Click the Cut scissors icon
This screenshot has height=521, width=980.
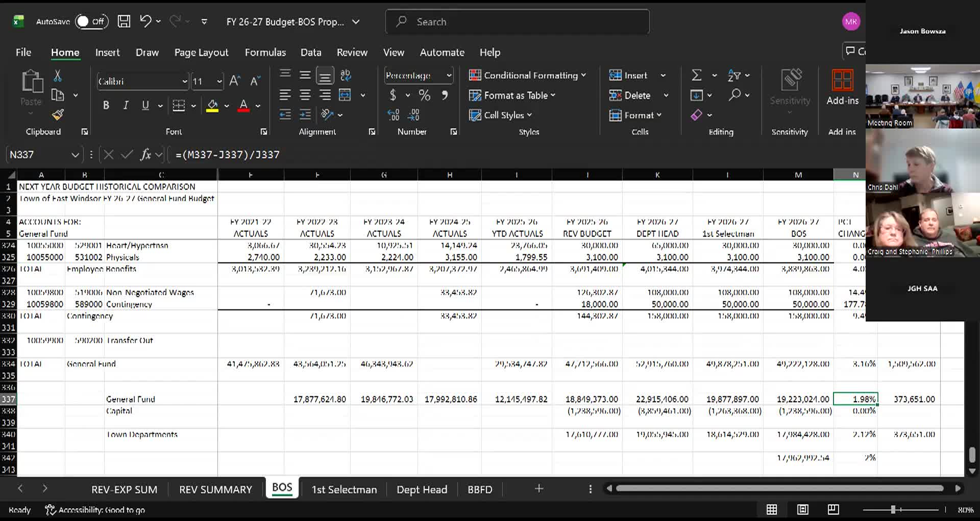[58, 76]
